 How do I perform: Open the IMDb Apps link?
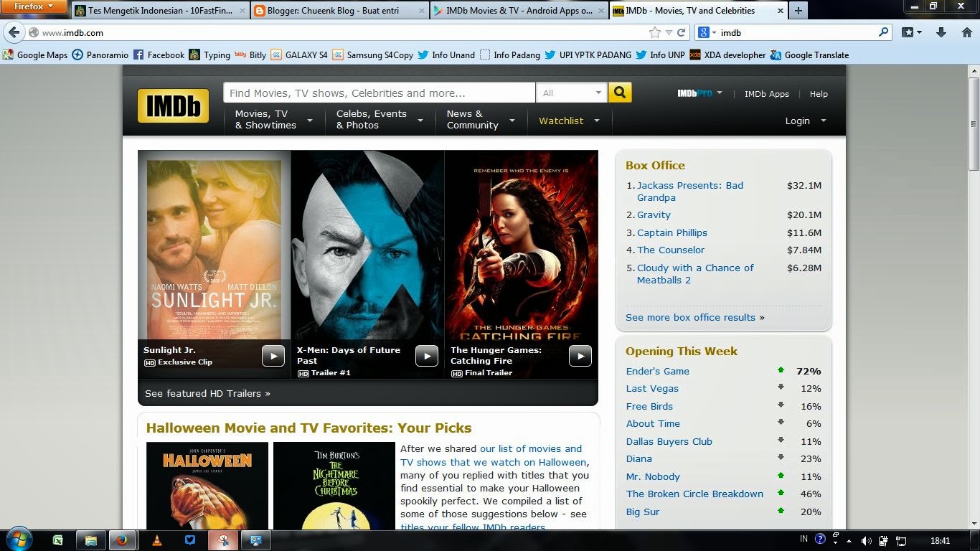coord(766,94)
